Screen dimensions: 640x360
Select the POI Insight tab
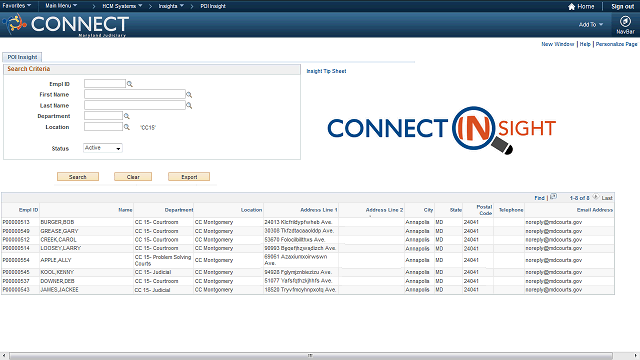[x=22, y=57]
